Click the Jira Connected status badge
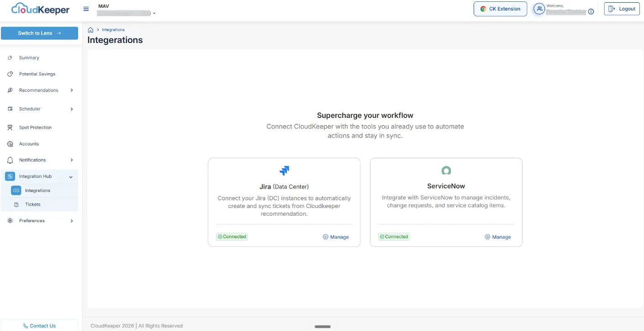 click(x=232, y=237)
